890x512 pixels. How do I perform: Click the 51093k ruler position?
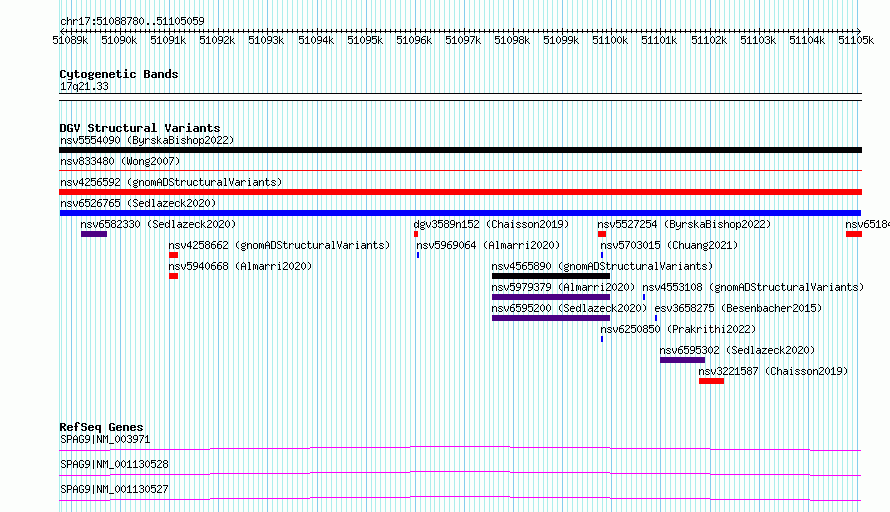click(x=266, y=40)
